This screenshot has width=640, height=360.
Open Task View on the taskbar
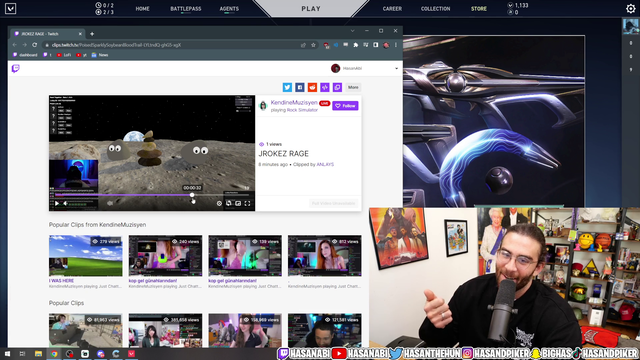22,354
